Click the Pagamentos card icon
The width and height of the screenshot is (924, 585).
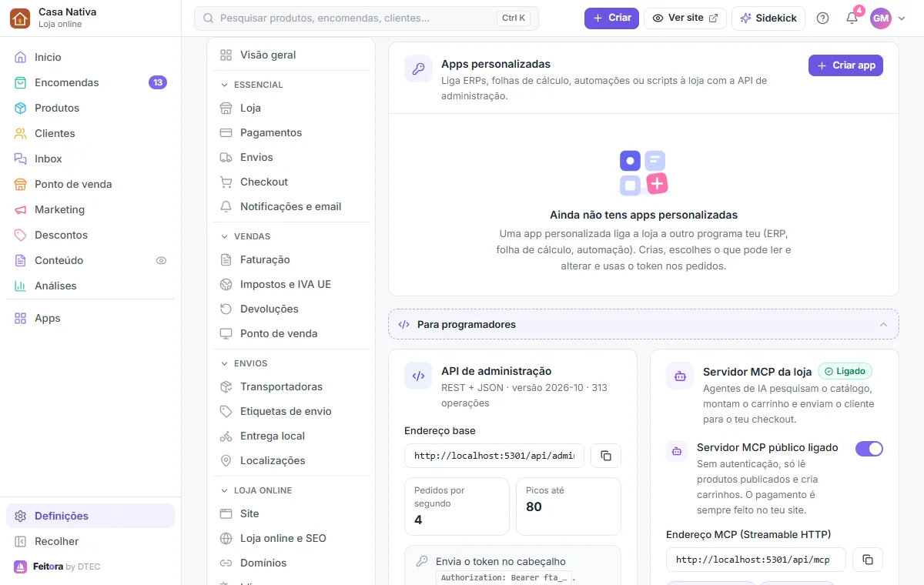[x=226, y=132]
